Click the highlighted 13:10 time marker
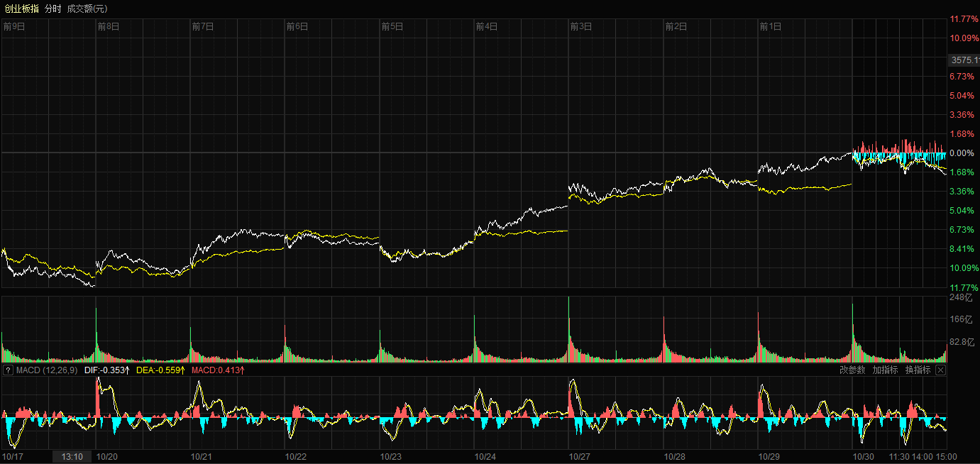This screenshot has width=980, height=464. click(x=72, y=457)
